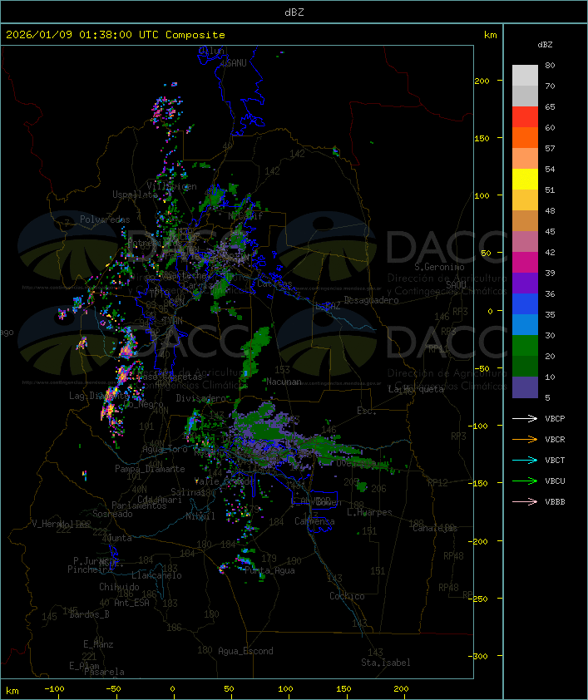Select the red 60 dBZ legend swatch
Viewport: 588px width, 700px height.
click(x=525, y=117)
